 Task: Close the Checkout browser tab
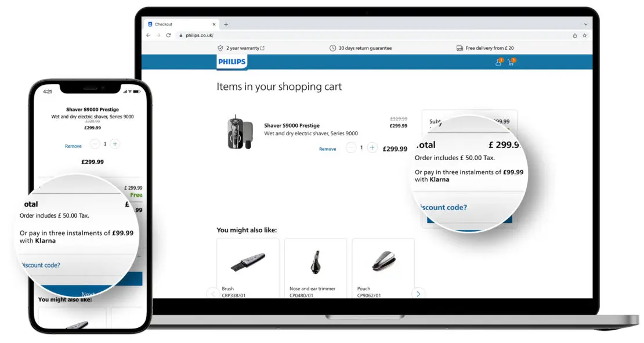click(214, 24)
